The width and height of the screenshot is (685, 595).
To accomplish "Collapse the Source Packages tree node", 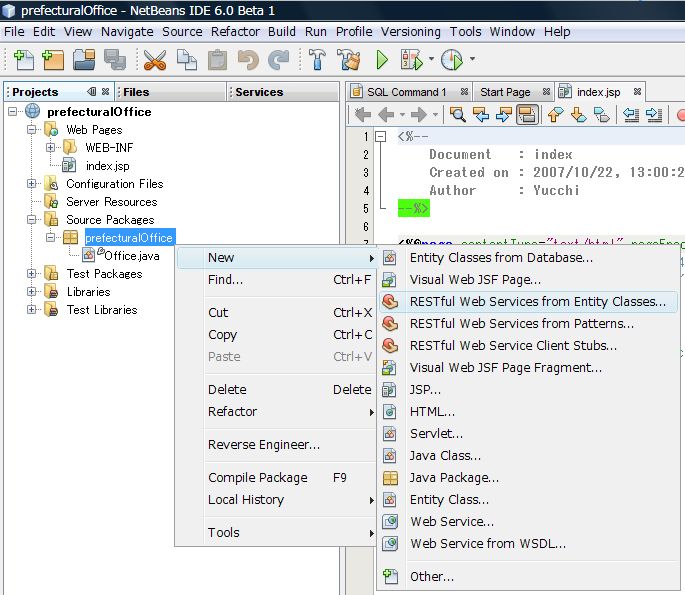I will 32,220.
